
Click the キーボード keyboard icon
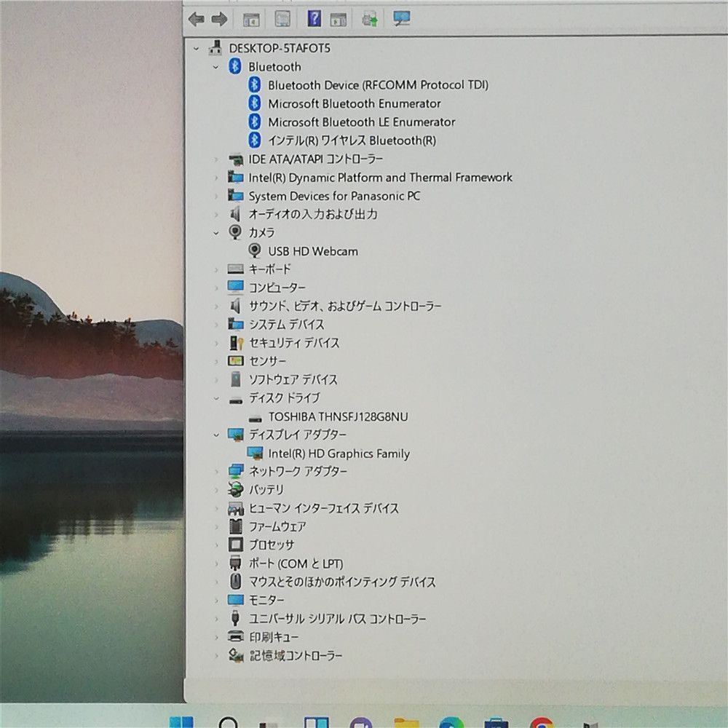(x=236, y=269)
